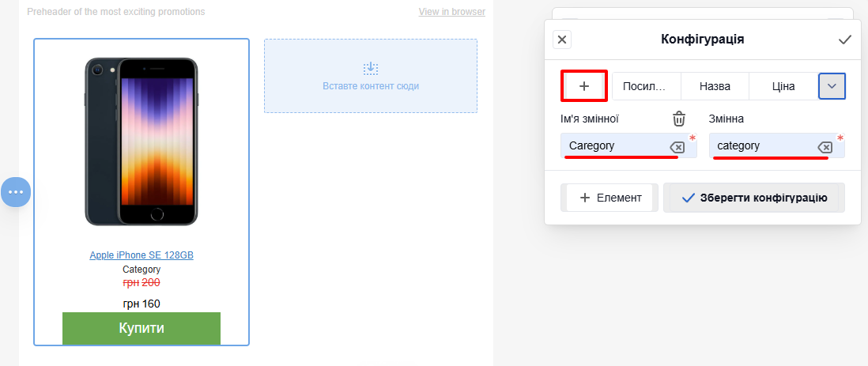Viewport: 868px width, 366px height.
Task: Confirm configuration with the checkmark icon
Action: pyautogui.click(x=845, y=40)
